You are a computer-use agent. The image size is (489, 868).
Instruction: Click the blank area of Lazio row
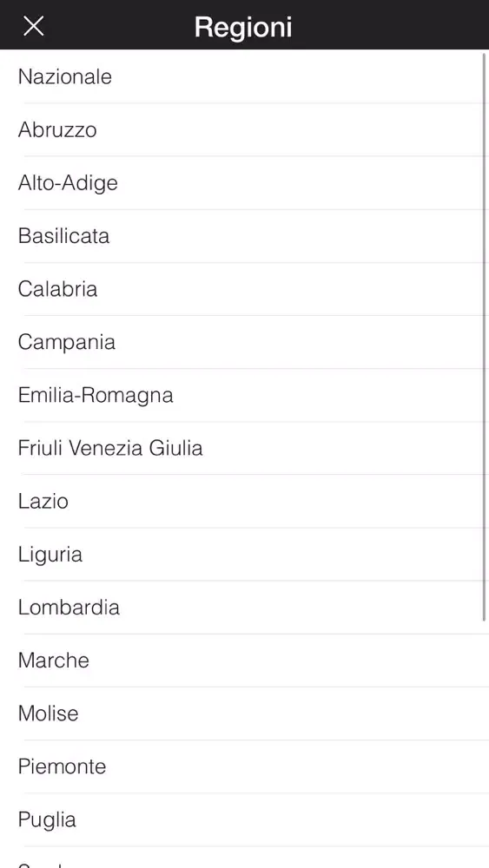click(277, 501)
